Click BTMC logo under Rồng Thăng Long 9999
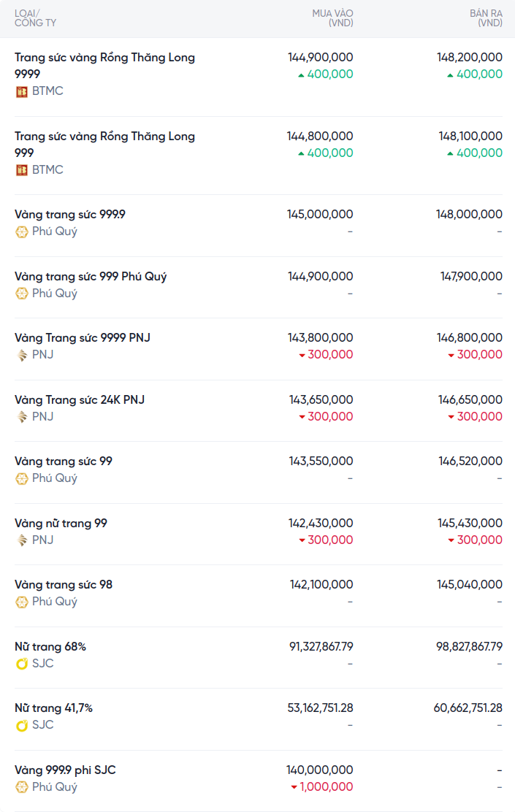The height and width of the screenshot is (812, 515). pyautogui.click(x=22, y=91)
